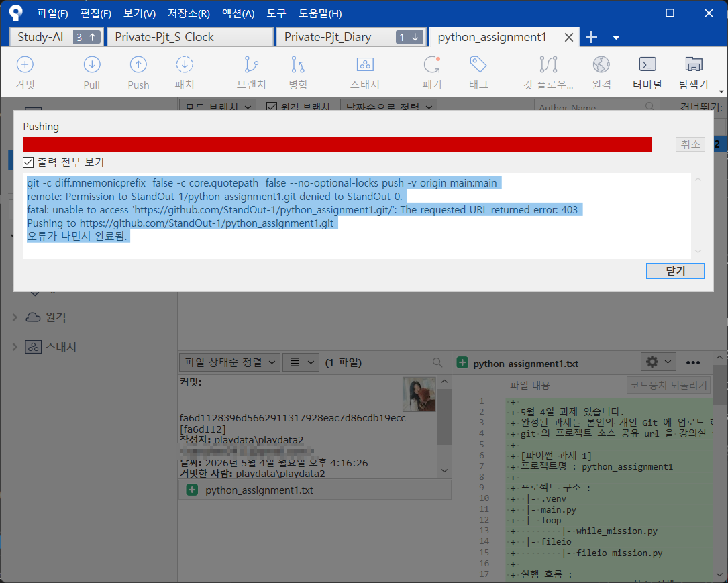
Task: Click the error 403 line in the output
Action: pyautogui.click(x=302, y=210)
